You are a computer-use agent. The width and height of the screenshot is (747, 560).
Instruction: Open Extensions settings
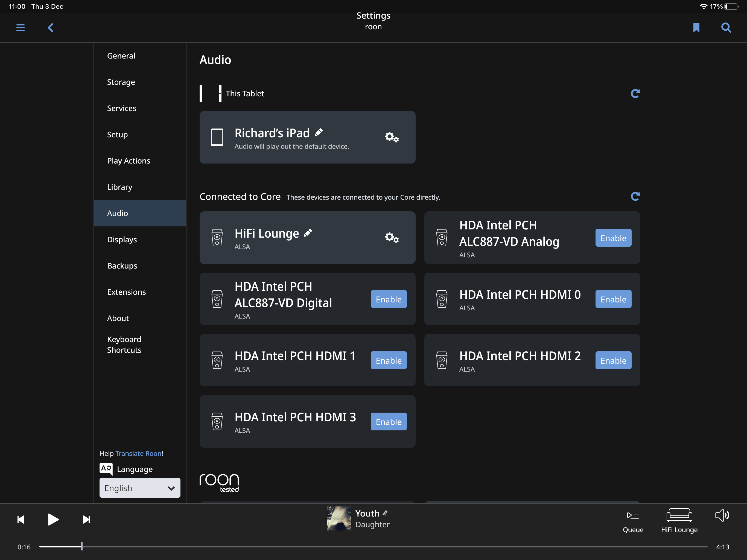click(x=140, y=292)
